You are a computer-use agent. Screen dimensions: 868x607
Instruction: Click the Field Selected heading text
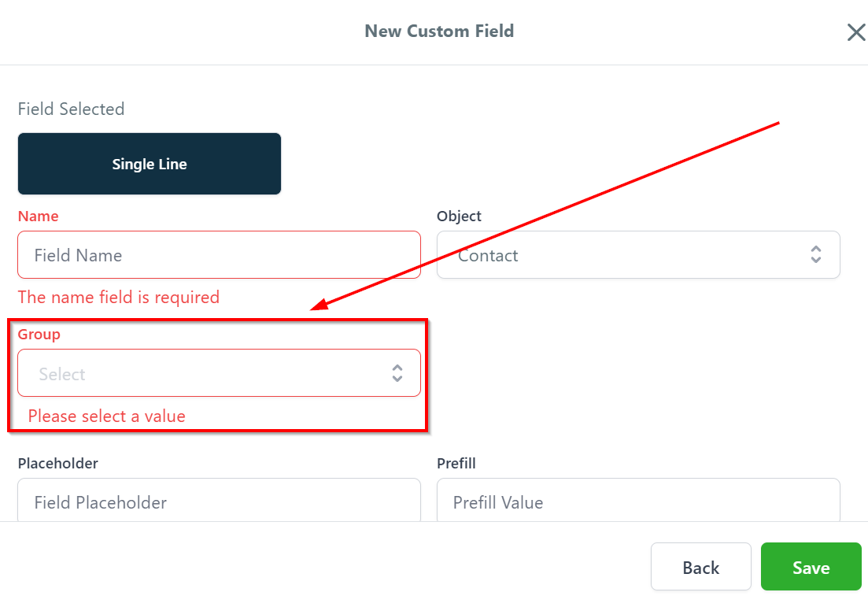(71, 109)
